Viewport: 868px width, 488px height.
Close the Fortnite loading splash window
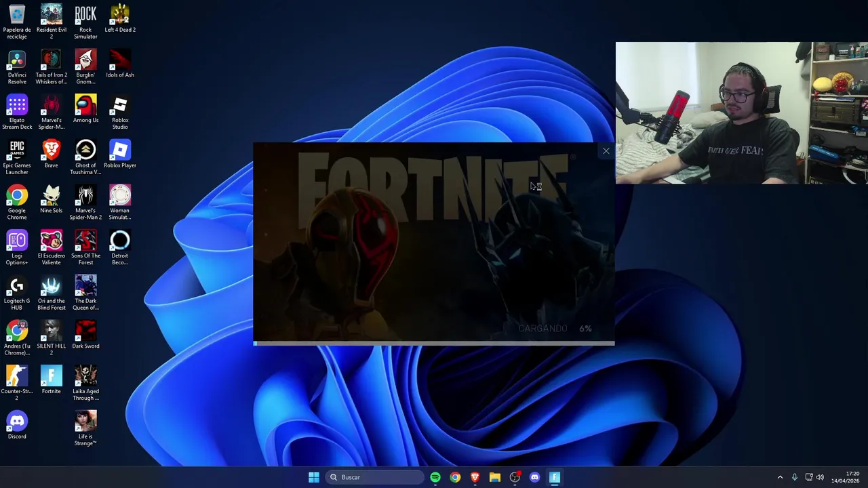606,151
